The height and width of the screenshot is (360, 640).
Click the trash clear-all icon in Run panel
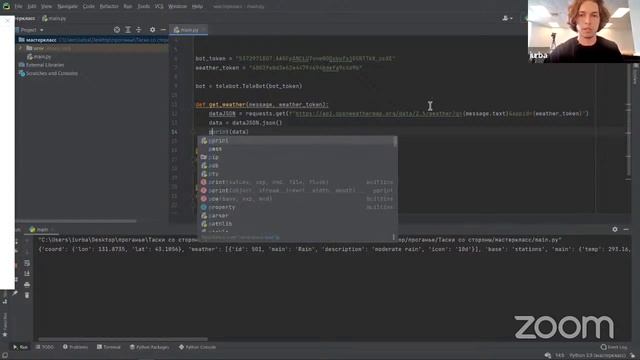click(27, 295)
